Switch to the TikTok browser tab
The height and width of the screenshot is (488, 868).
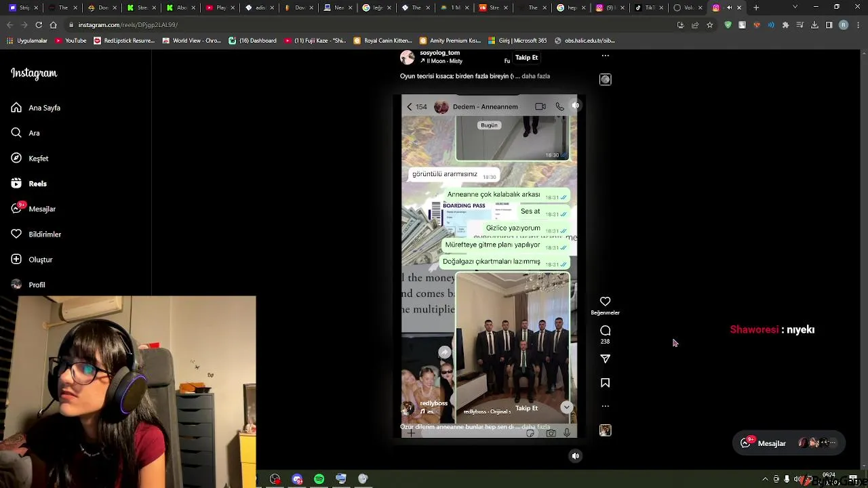(x=648, y=7)
